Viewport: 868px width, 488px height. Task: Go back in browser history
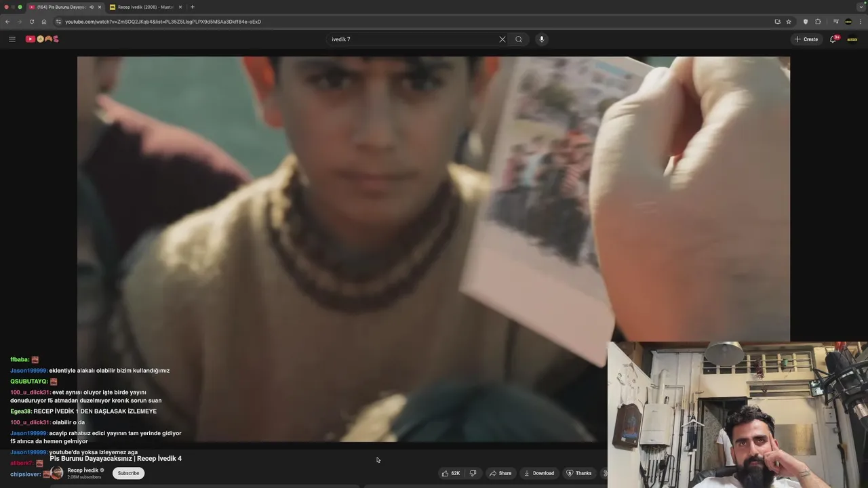pyautogui.click(x=7, y=22)
